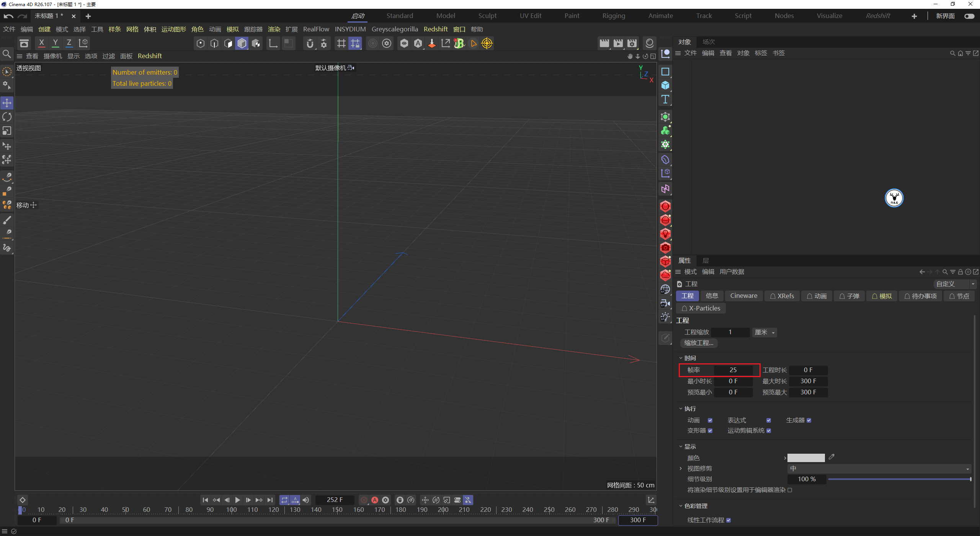Go to the end of the animation
This screenshot has height=536, width=980.
click(270, 500)
